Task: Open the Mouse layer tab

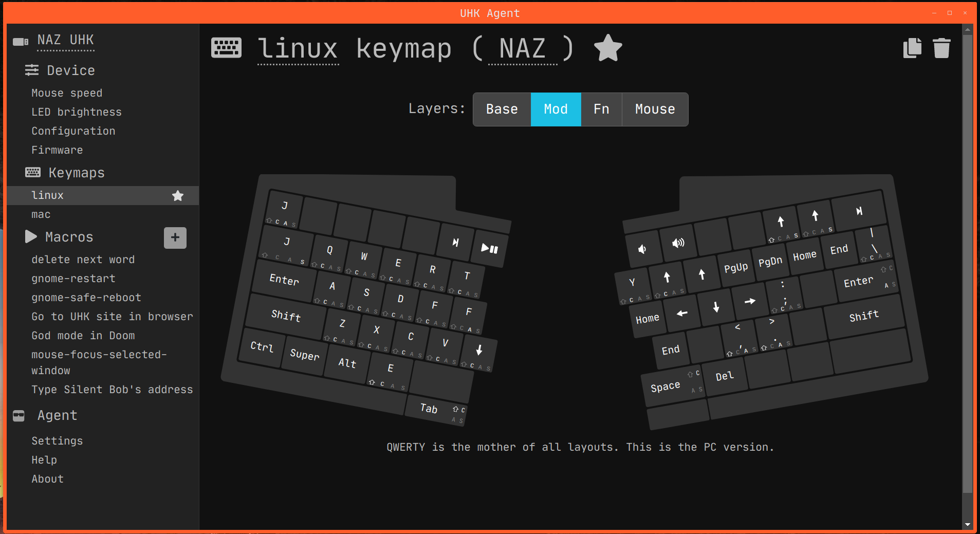Action: (x=655, y=109)
